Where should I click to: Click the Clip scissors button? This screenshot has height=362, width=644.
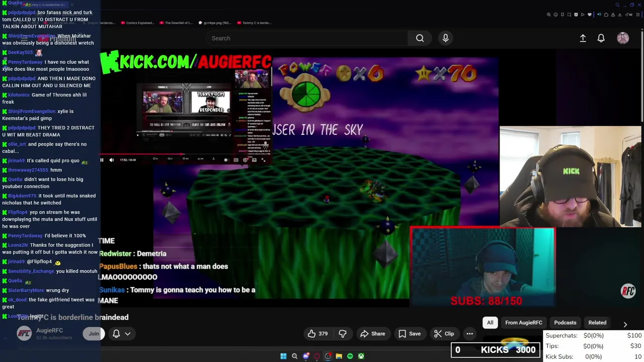tap(444, 333)
